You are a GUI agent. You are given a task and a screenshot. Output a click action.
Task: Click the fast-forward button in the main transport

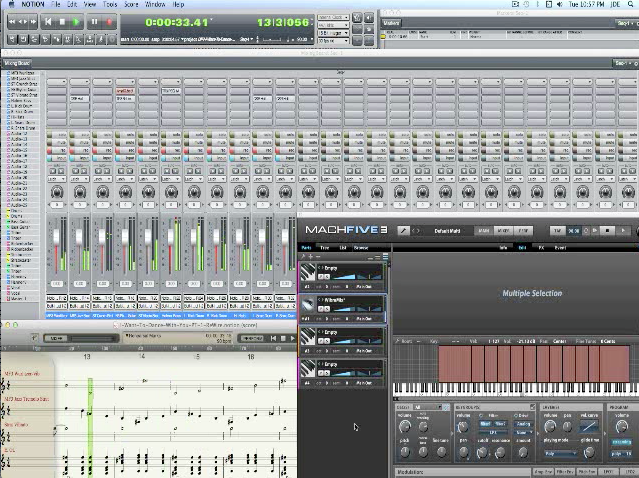click(x=33, y=22)
